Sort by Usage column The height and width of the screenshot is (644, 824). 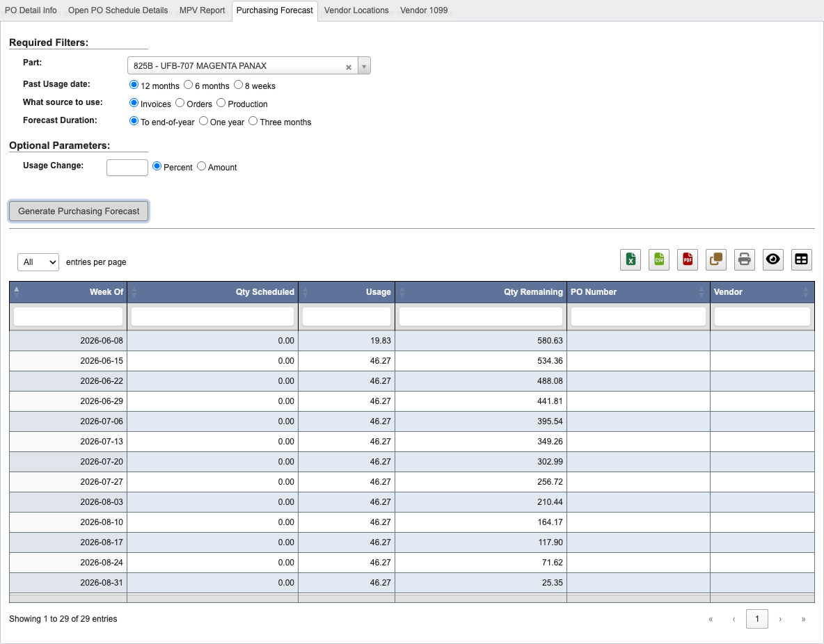(347, 292)
